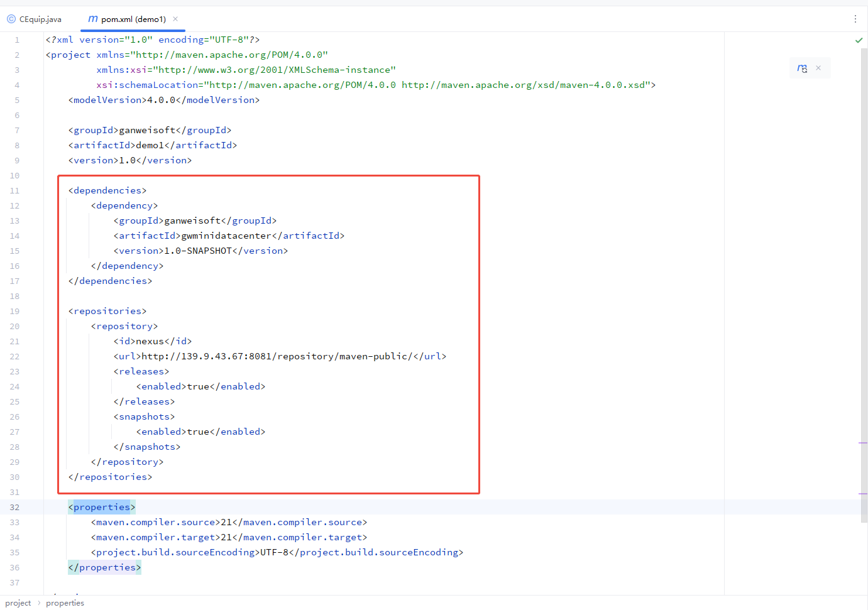Viewport: 868px width, 610px height.
Task: Click the opening snapshots tag
Action: click(x=144, y=417)
